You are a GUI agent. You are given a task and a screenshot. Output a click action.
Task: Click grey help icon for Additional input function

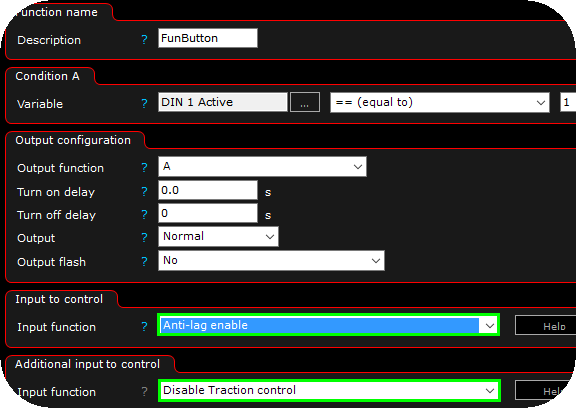144,391
